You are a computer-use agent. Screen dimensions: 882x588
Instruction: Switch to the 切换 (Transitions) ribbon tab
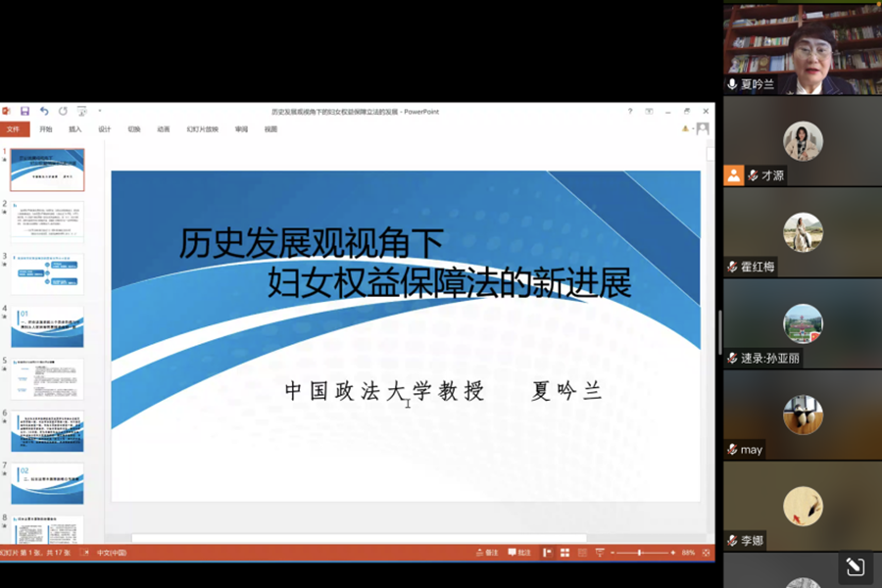click(x=134, y=129)
